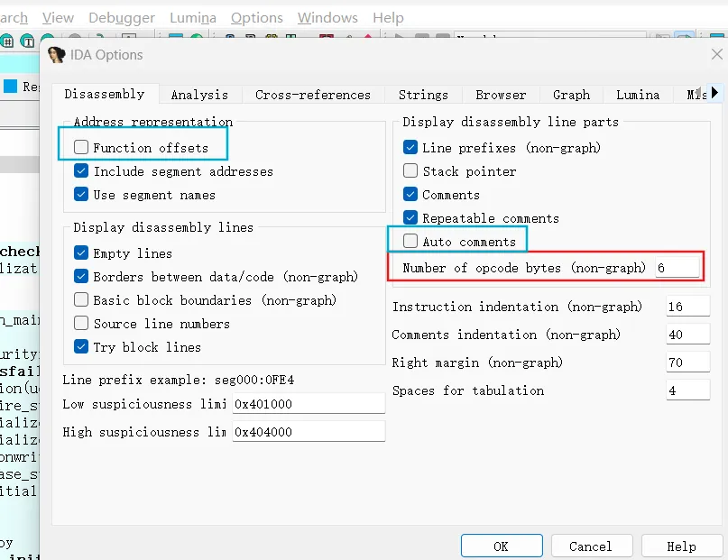Image resolution: width=728 pixels, height=560 pixels.
Task: Enable the Stack pointer checkbox
Action: click(410, 170)
